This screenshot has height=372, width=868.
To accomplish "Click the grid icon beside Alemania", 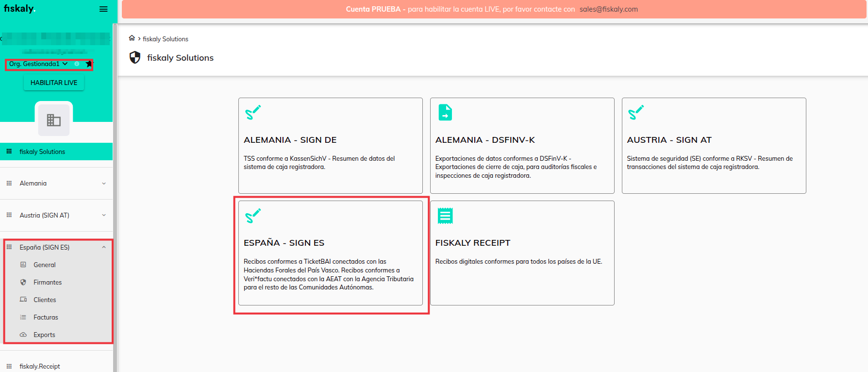I will tap(9, 183).
